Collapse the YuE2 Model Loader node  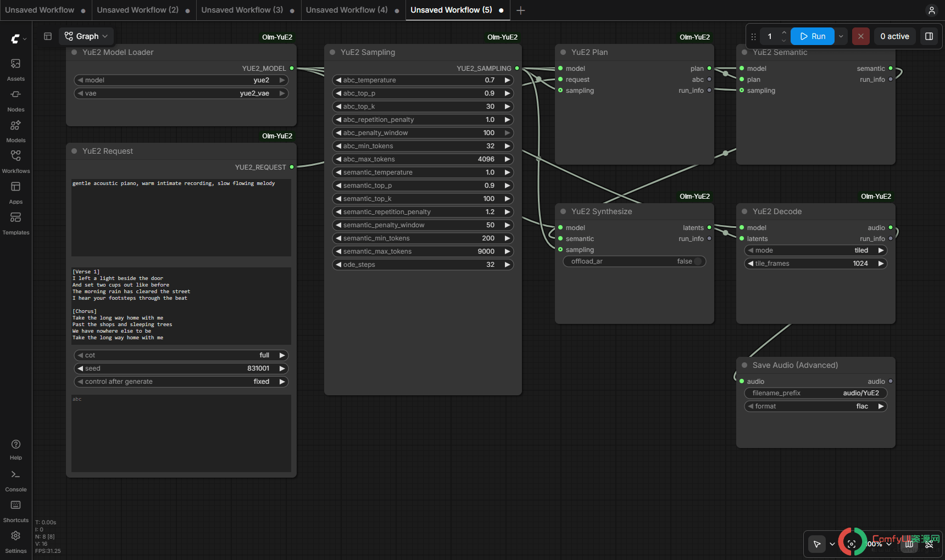tap(74, 52)
